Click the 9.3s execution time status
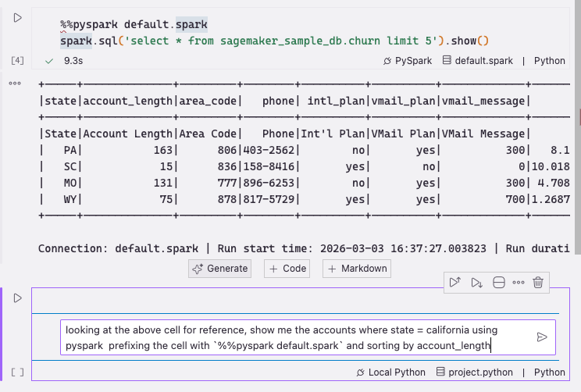This screenshot has height=392, width=581. coord(73,61)
